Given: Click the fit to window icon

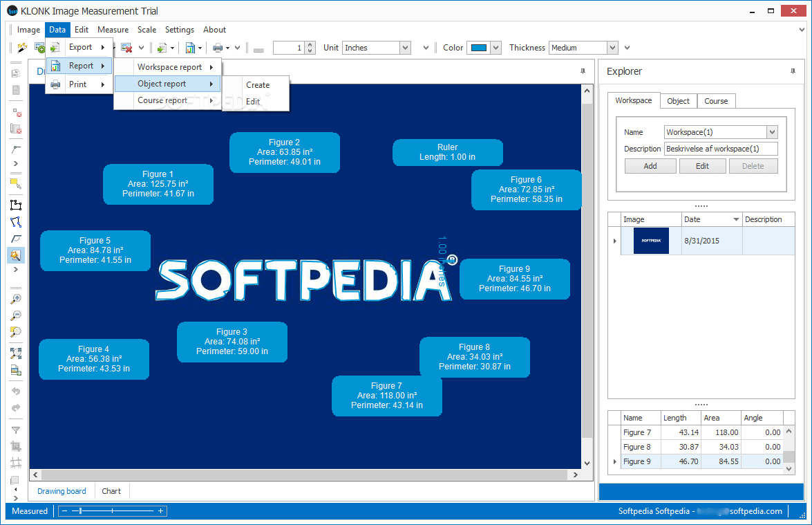Looking at the screenshot, I should (x=16, y=353).
